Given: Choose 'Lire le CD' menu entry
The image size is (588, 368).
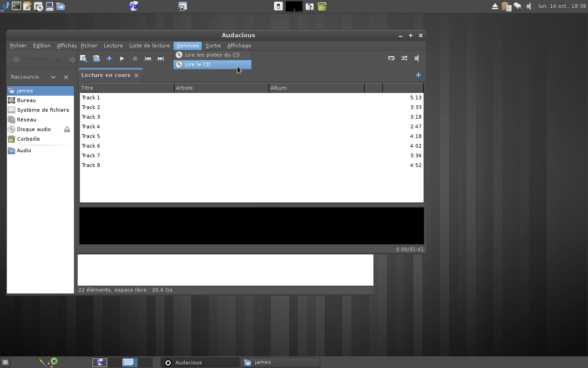Looking at the screenshot, I should coord(212,64).
